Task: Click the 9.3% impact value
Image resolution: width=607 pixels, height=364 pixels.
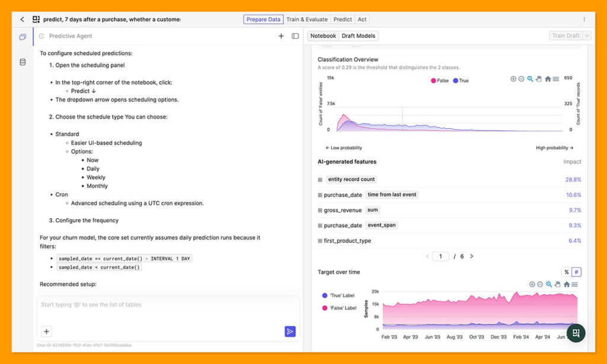Action: pyautogui.click(x=575, y=225)
